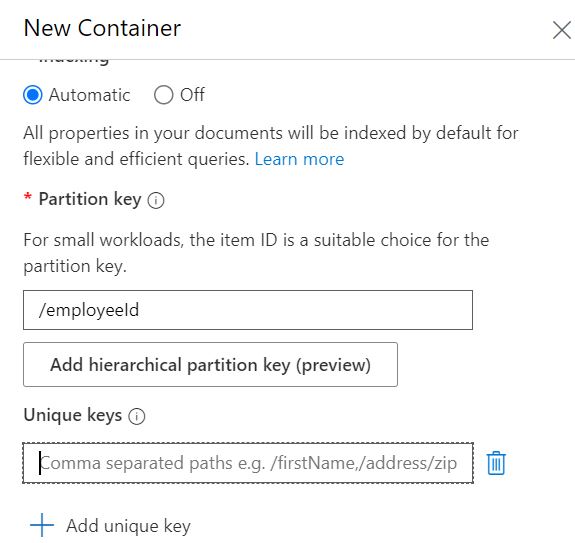The height and width of the screenshot is (543, 575).
Task: Click the Partition key heading label
Action: [90, 199]
